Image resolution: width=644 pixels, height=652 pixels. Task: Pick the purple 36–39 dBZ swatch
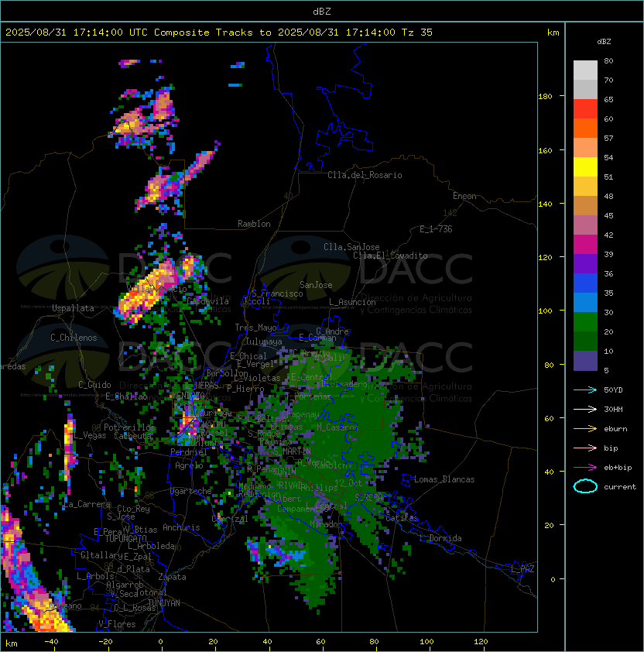point(585,263)
